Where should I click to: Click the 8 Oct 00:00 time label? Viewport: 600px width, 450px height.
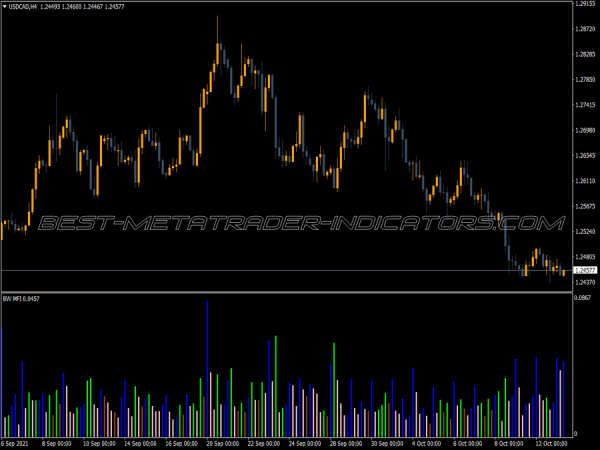click(509, 443)
